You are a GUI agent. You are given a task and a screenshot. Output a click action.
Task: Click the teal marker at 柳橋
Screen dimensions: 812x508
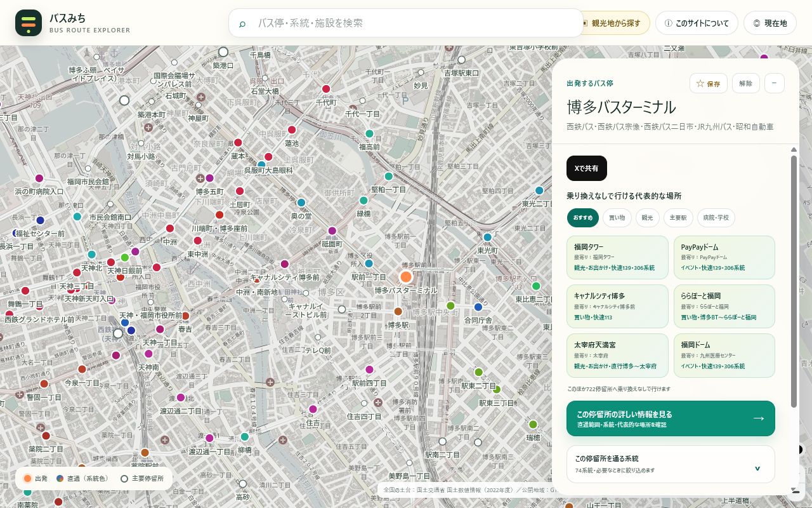[245, 436]
